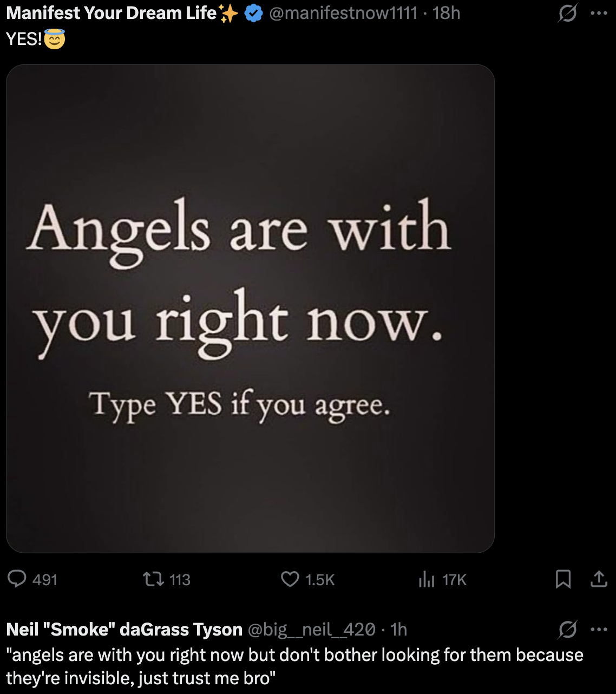Like the Manifest Your Dream Life post

(290, 579)
